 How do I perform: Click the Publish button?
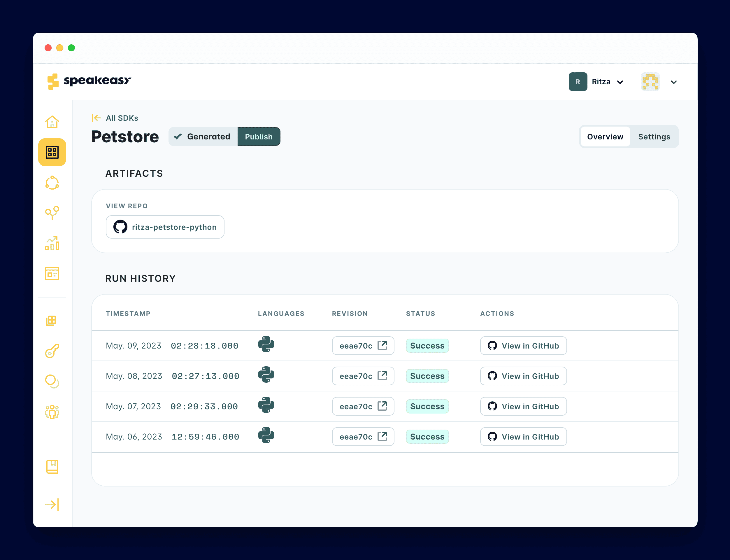point(259,136)
